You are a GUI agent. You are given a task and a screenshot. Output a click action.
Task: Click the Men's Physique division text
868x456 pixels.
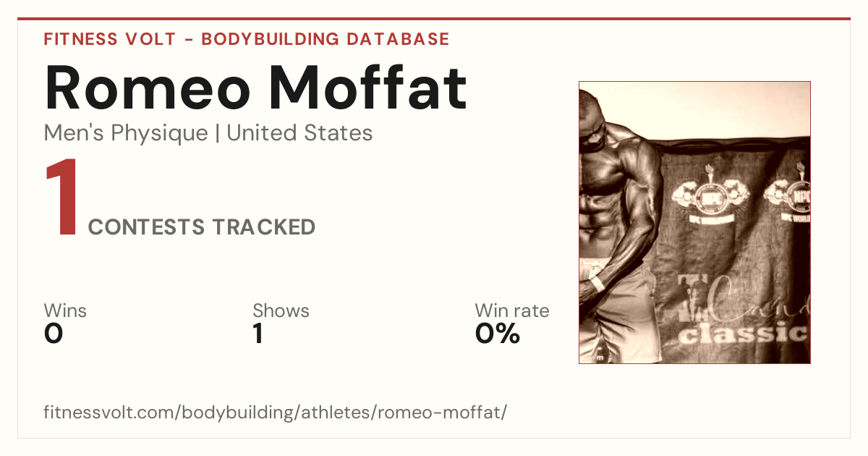tap(126, 133)
